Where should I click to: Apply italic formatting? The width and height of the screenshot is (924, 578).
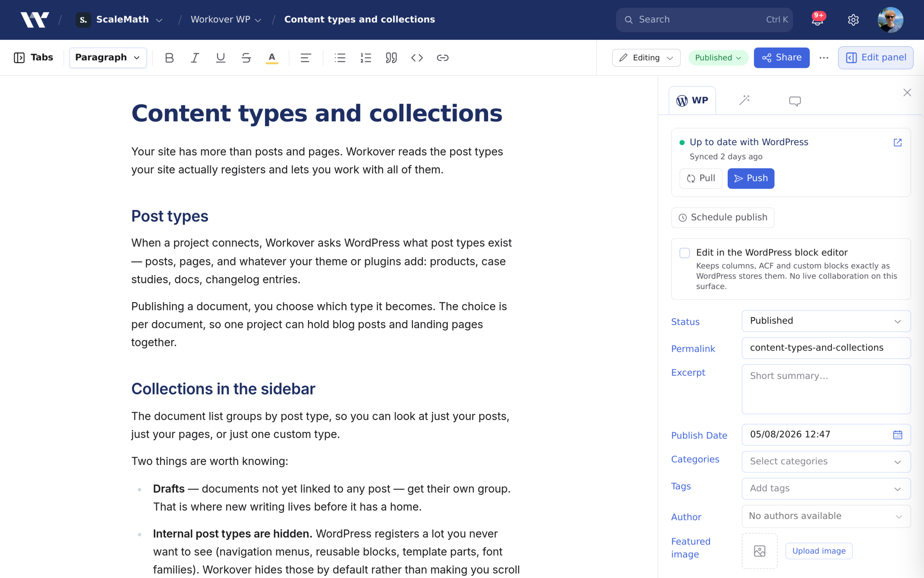[195, 58]
